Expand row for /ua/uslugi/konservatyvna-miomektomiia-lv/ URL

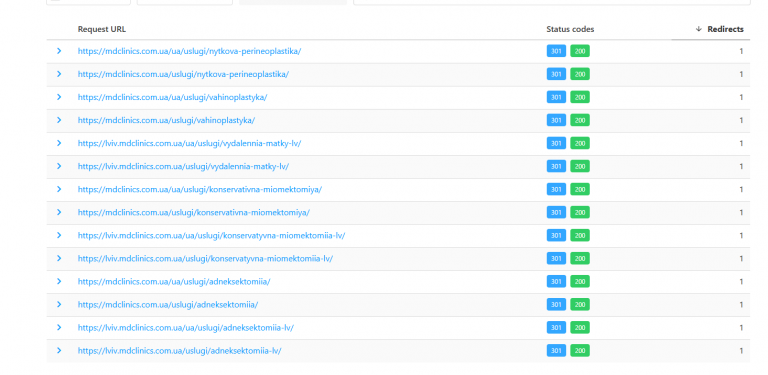[59, 235]
